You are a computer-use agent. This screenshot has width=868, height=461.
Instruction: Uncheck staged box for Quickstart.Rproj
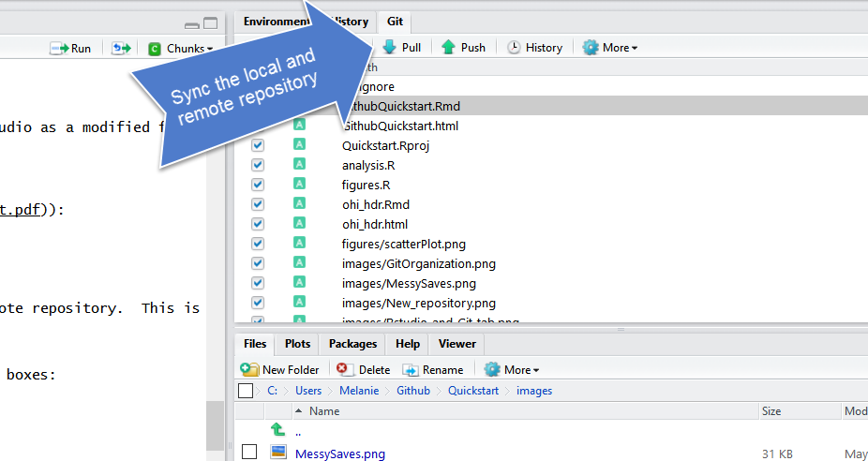click(258, 145)
